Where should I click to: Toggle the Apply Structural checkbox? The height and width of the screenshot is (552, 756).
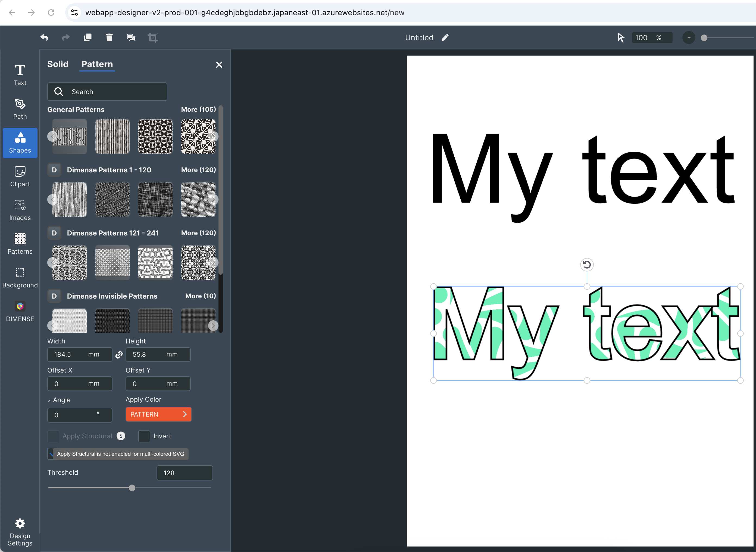pyautogui.click(x=53, y=436)
